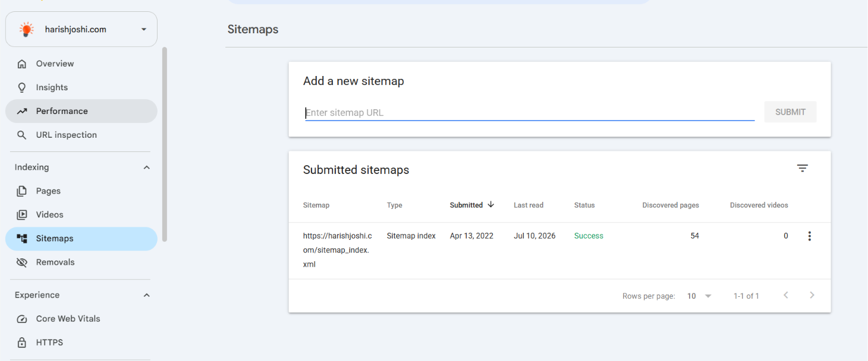Click the Submitted sort direction arrow
Screen dimensions: 868x361
[490, 204]
